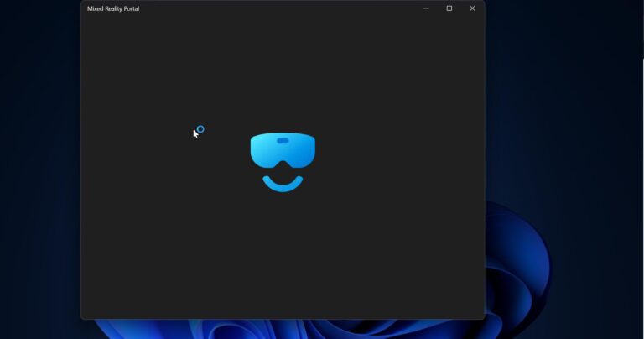Maximize the Mixed Reality Portal window
This screenshot has width=644, height=339.
point(449,8)
